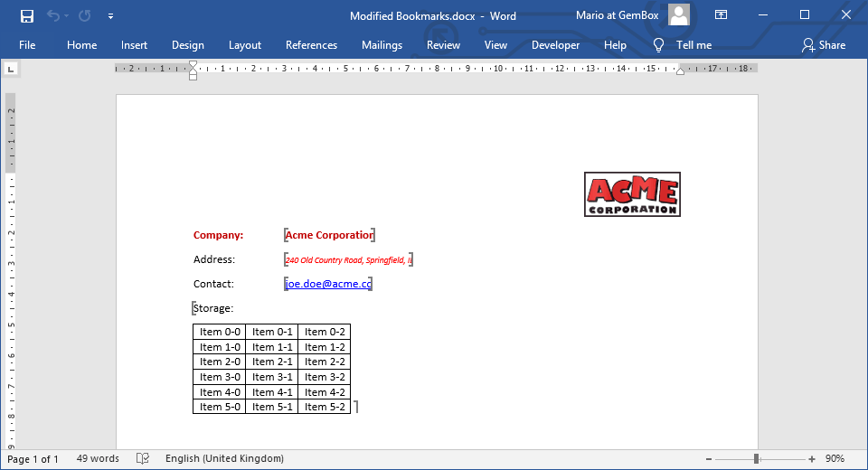Click the Redo icon in Quick Access
The width and height of the screenshot is (868, 470).
point(84,15)
